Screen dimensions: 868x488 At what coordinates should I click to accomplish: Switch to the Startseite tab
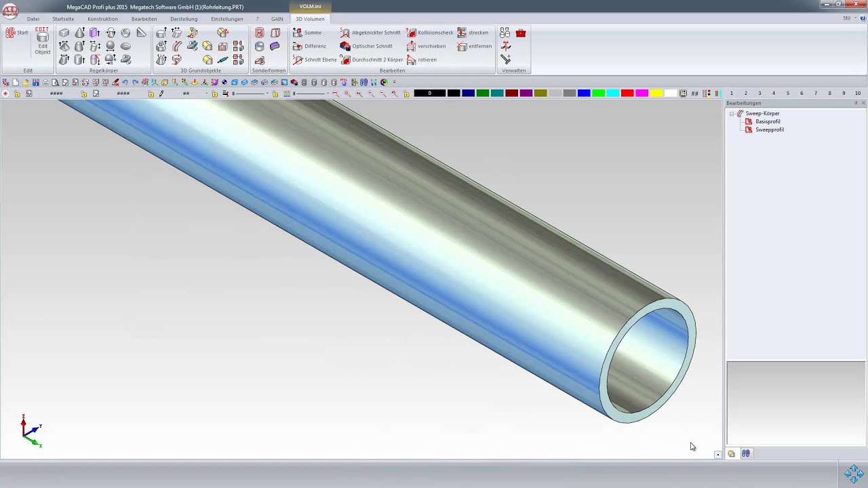(63, 19)
